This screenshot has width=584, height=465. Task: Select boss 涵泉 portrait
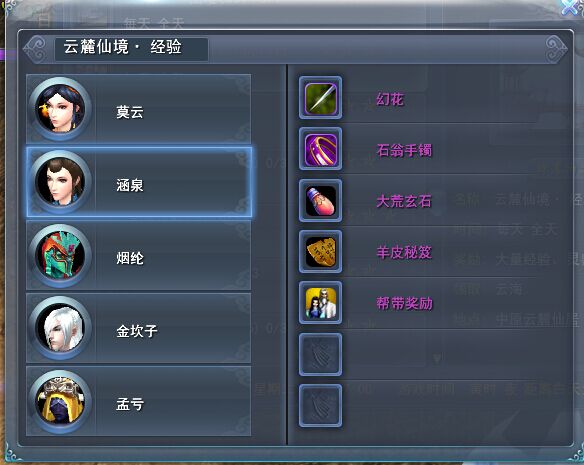click(x=60, y=182)
